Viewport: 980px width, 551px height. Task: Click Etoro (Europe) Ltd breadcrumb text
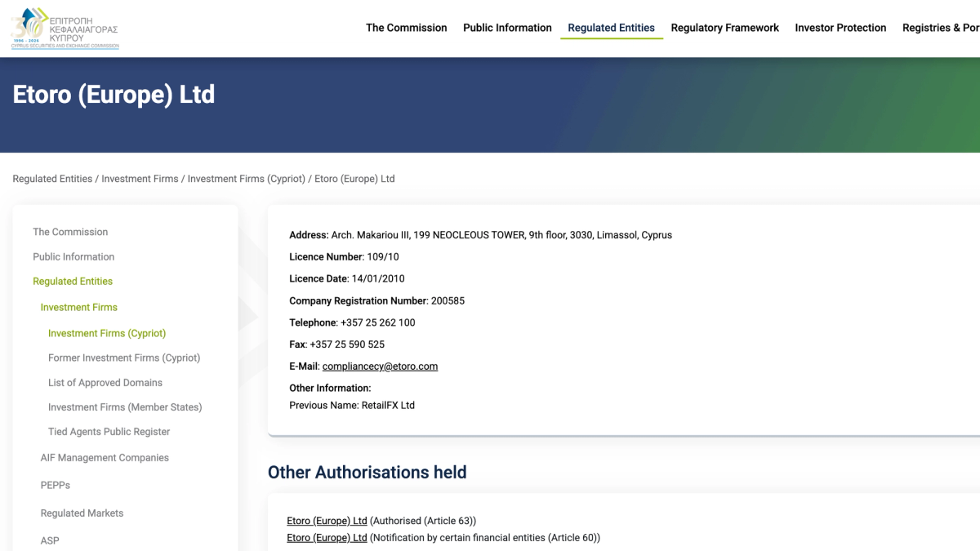click(x=354, y=179)
